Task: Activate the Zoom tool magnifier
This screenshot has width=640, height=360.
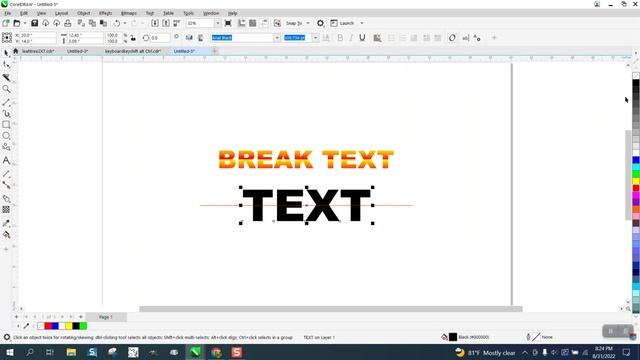Action: click(x=6, y=89)
